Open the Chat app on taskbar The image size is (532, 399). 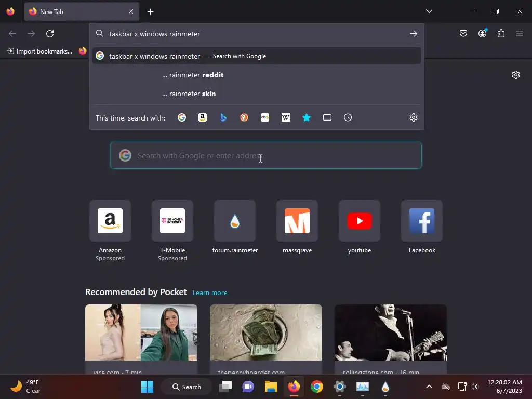coord(248,387)
